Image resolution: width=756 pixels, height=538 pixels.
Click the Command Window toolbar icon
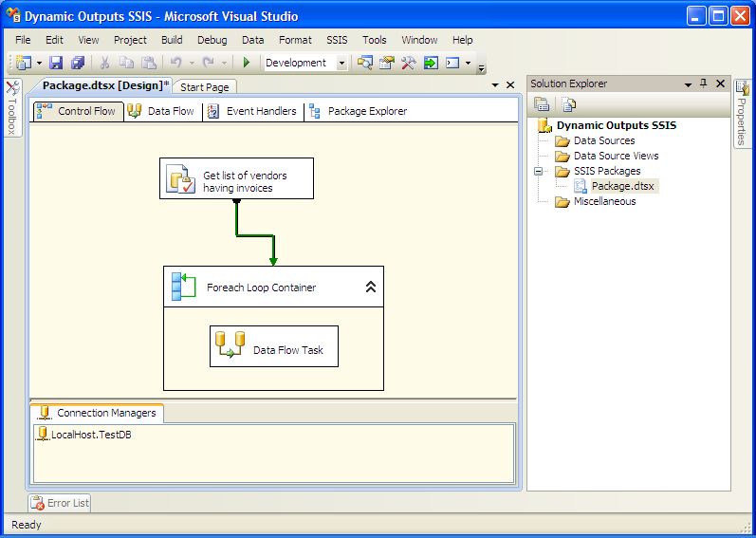coord(452,63)
